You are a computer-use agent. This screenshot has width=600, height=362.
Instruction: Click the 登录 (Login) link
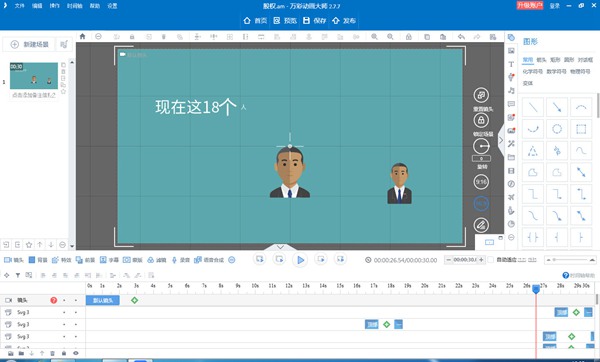(x=554, y=6)
